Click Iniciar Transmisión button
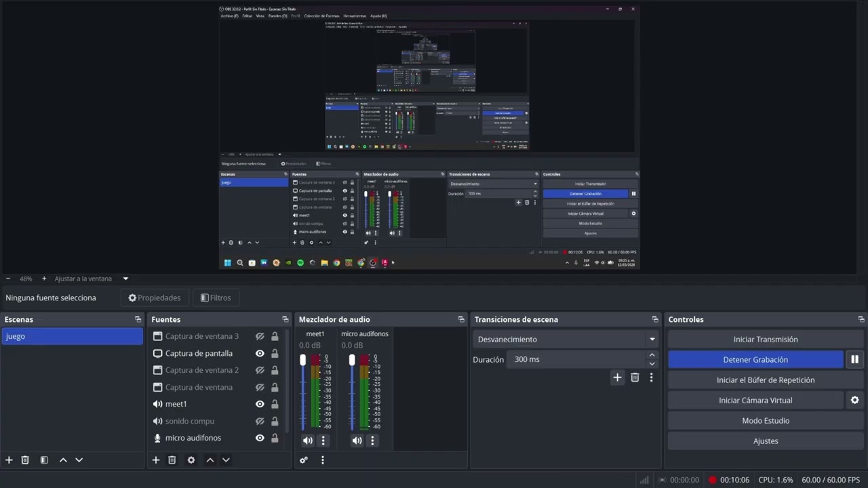 coord(766,339)
